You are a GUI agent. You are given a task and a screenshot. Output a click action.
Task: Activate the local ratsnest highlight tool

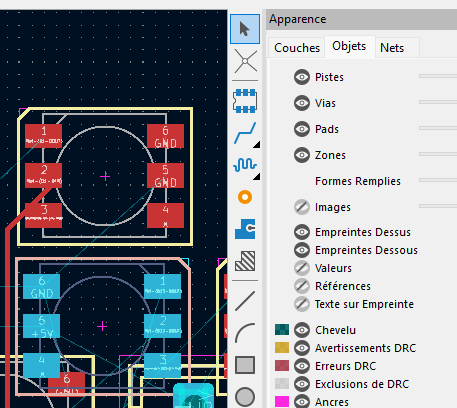click(x=245, y=61)
